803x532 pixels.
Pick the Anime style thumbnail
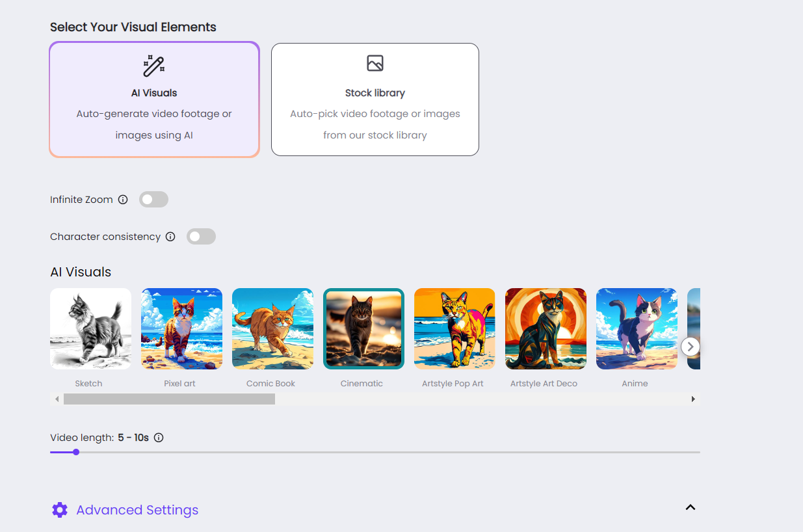coord(637,328)
